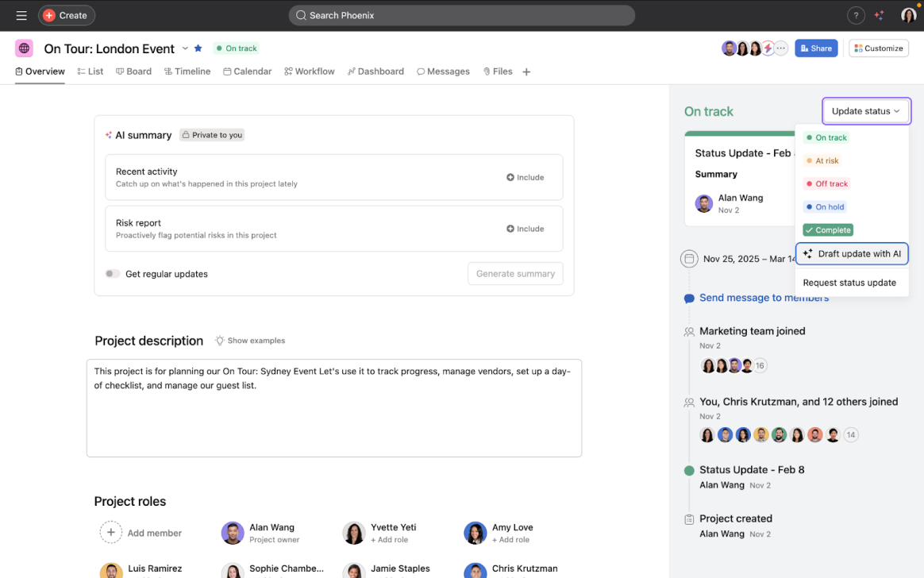The width and height of the screenshot is (924, 578).
Task: Click the Share button
Action: [816, 48]
